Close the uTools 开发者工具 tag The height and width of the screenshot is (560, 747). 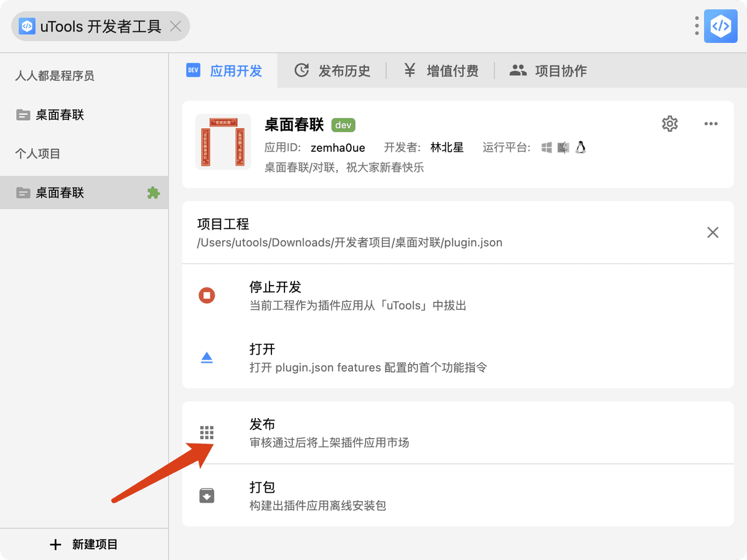pos(176,26)
